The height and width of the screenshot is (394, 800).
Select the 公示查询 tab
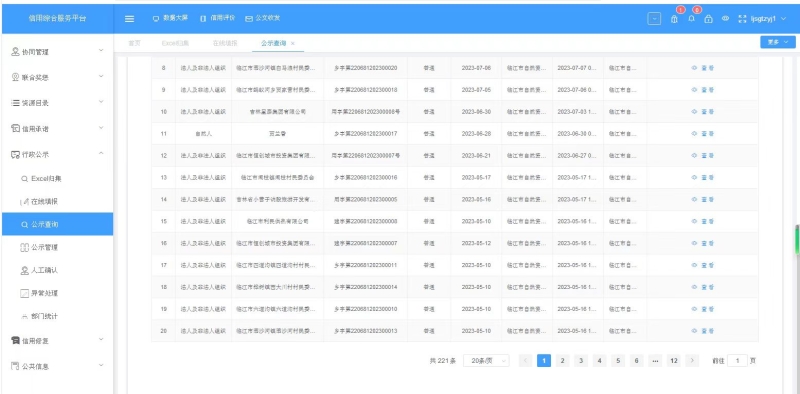(273, 43)
